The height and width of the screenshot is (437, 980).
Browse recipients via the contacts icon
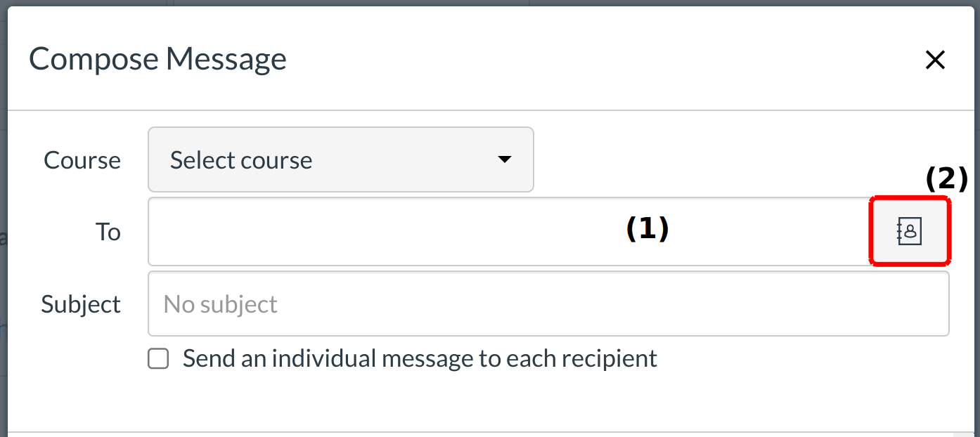(x=910, y=231)
